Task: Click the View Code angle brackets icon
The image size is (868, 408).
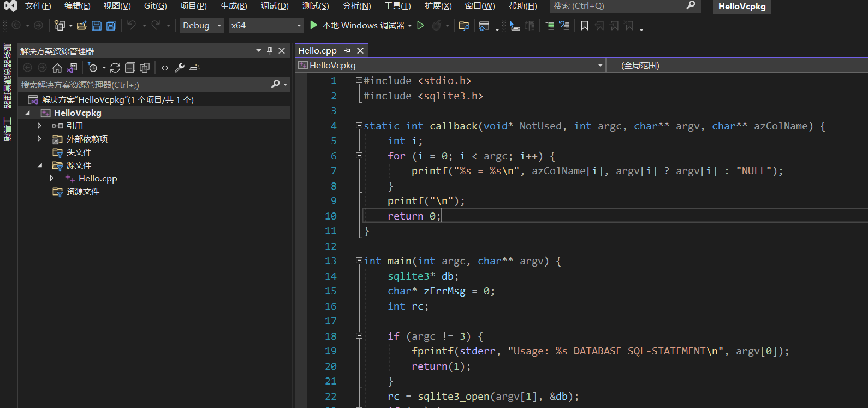Action: tap(165, 68)
